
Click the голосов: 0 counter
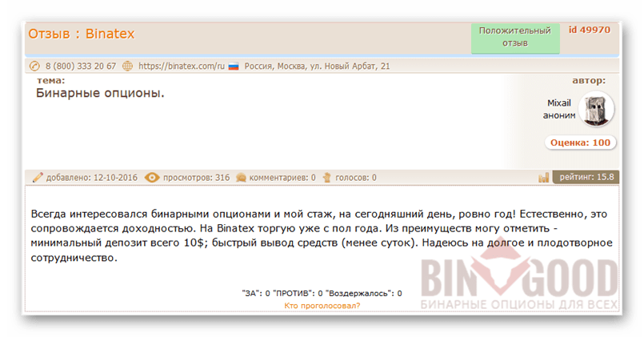[x=356, y=178]
